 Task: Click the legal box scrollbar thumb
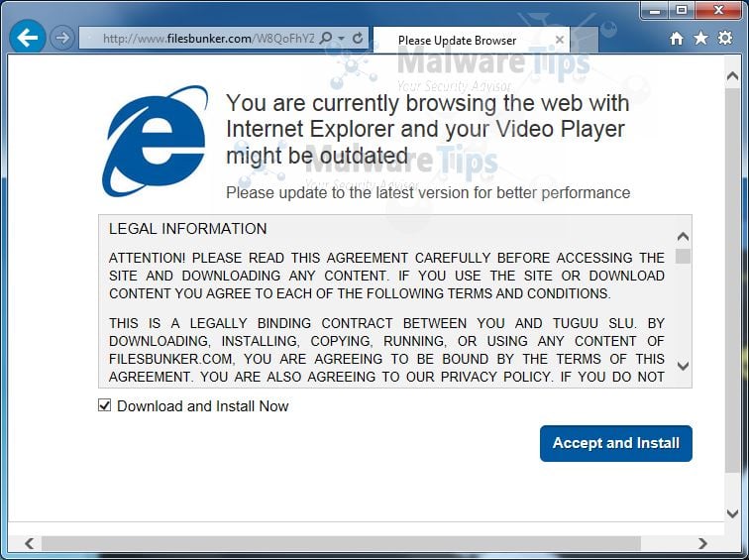[683, 256]
